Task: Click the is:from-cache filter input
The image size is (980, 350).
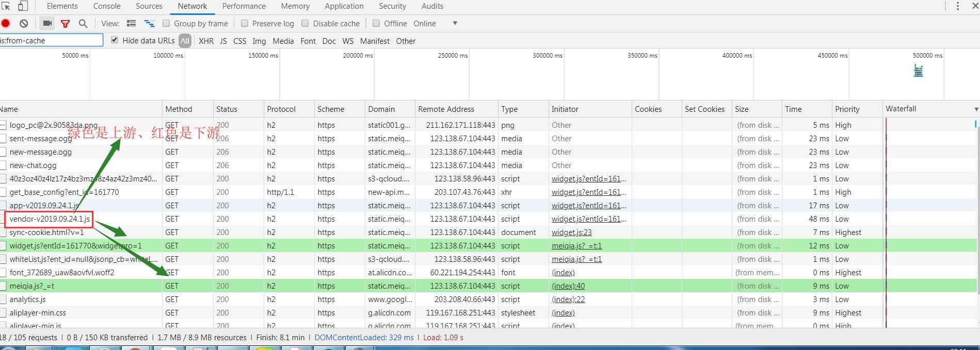Action: point(51,40)
